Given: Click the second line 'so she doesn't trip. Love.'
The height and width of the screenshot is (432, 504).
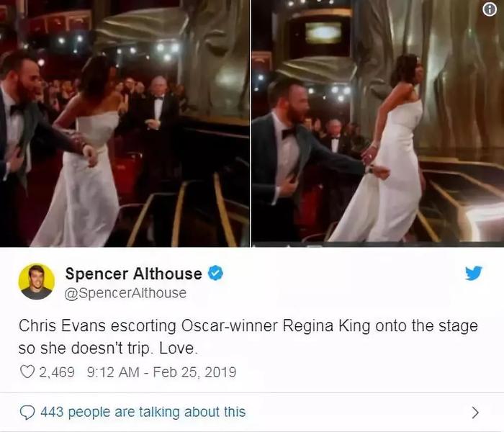Looking at the screenshot, I should pos(108,348).
